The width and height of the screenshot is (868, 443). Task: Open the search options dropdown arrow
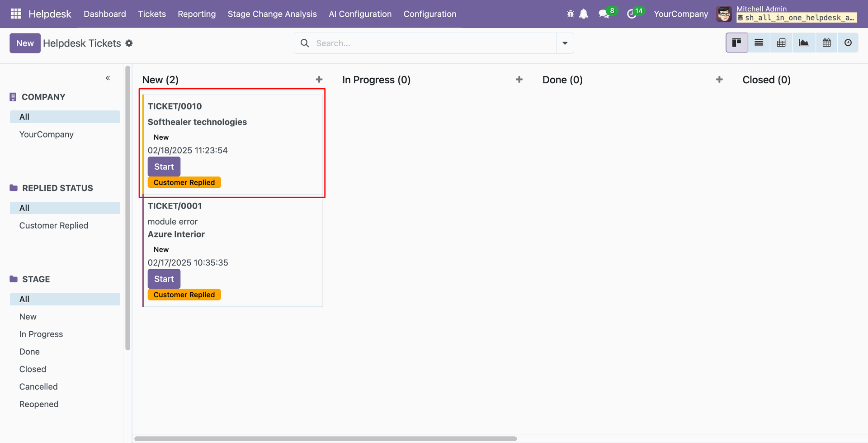click(x=565, y=43)
